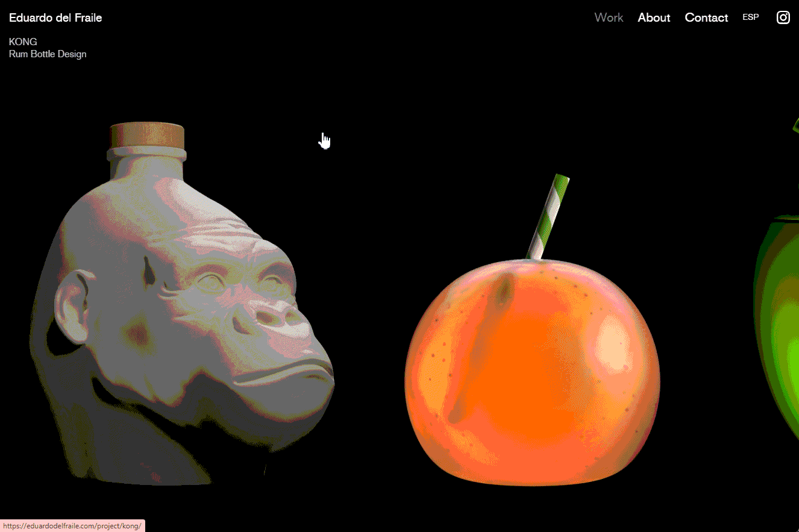Click the status bar project URL
Image resolution: width=799 pixels, height=532 pixels.
[x=72, y=526]
